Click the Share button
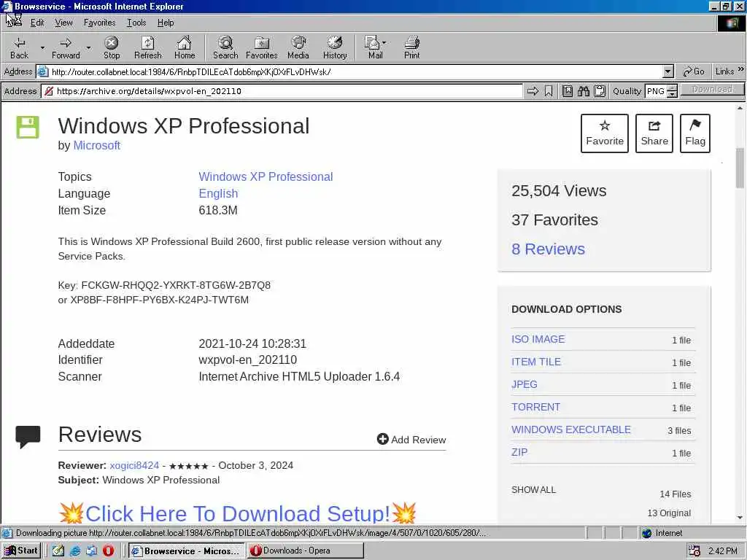The height and width of the screenshot is (560, 747). tap(654, 133)
